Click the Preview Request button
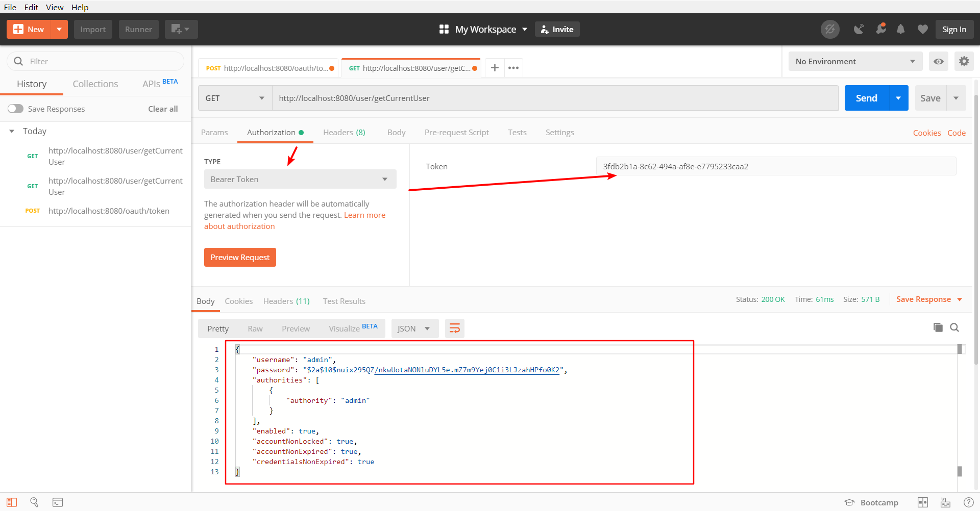 pos(240,258)
